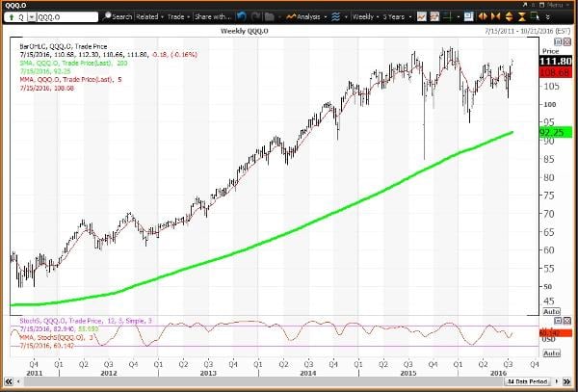Click the right scroll arrow on timeline

557,381
